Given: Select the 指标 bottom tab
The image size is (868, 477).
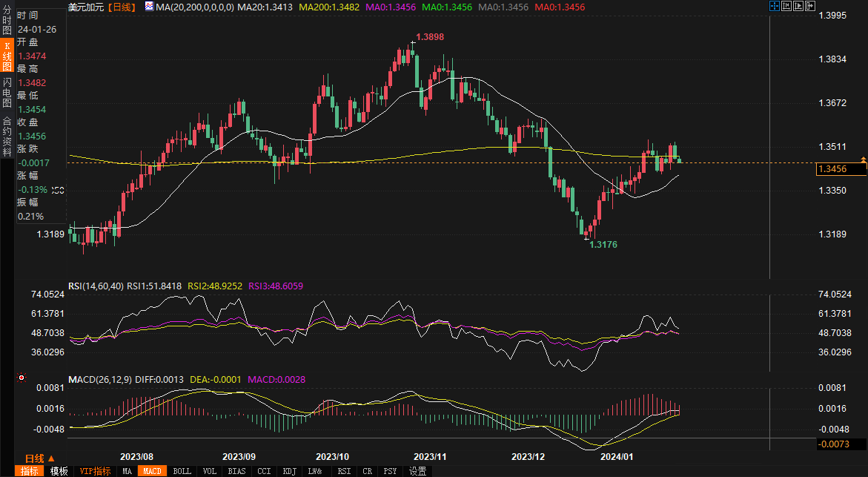Looking at the screenshot, I should pos(30,471).
